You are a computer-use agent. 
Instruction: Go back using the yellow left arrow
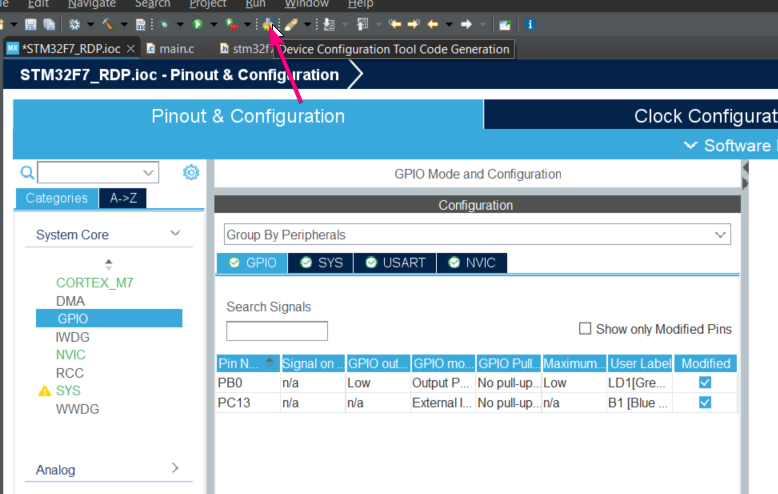point(433,24)
